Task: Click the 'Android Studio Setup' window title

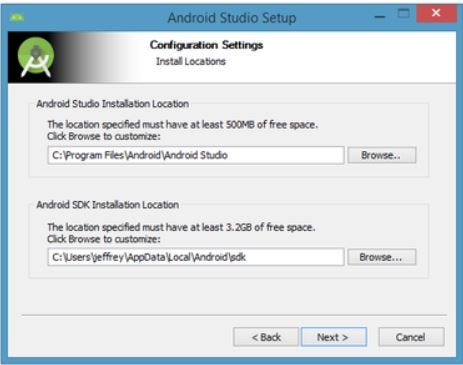Action: pyautogui.click(x=232, y=18)
